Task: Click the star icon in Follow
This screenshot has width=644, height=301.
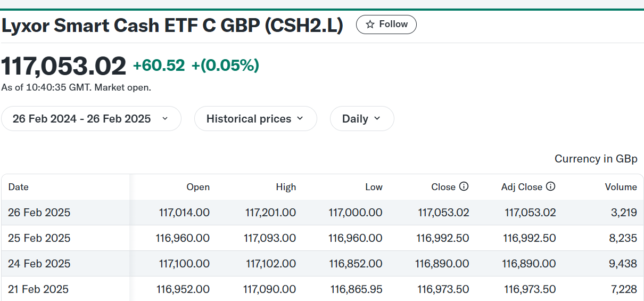Action: pyautogui.click(x=370, y=25)
